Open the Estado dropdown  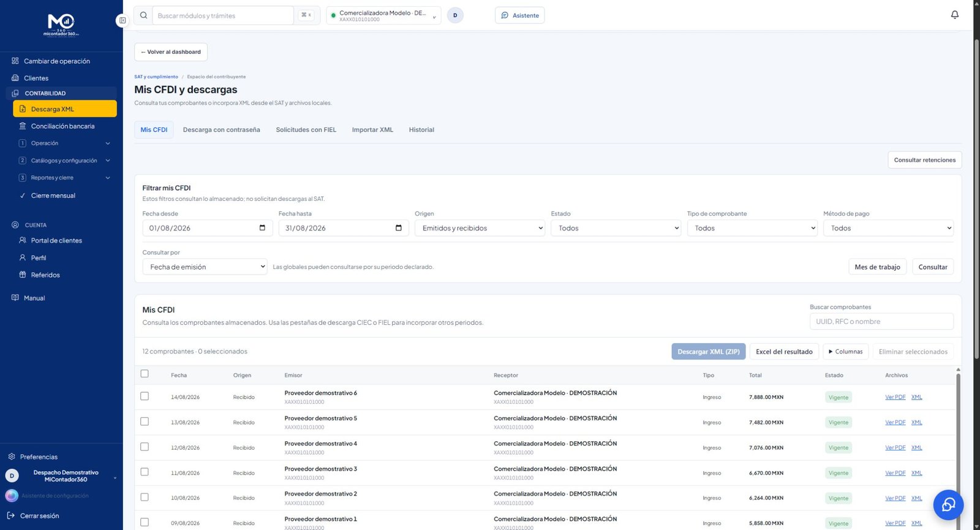(x=616, y=228)
